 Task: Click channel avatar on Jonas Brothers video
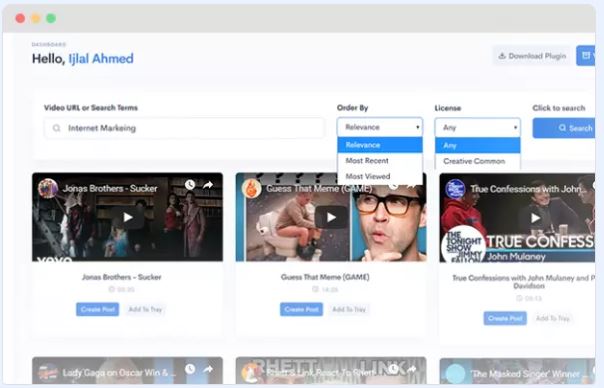48,188
